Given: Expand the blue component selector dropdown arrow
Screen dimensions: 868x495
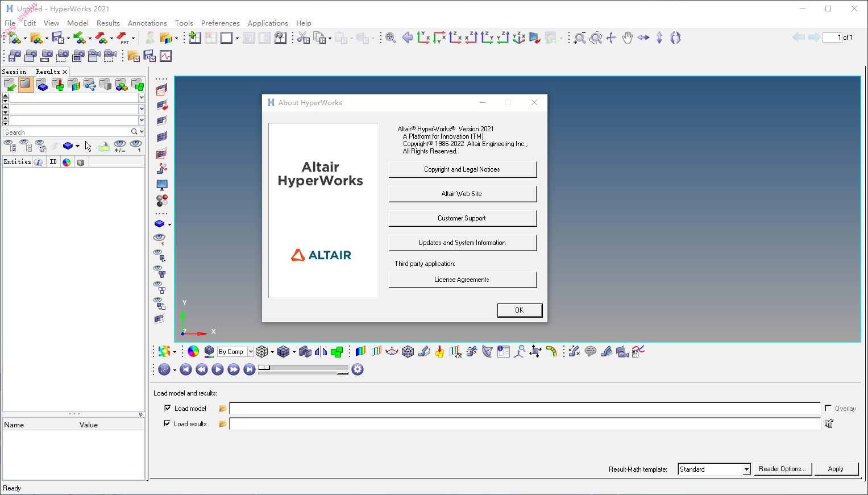Looking at the screenshot, I should pyautogui.click(x=77, y=146).
